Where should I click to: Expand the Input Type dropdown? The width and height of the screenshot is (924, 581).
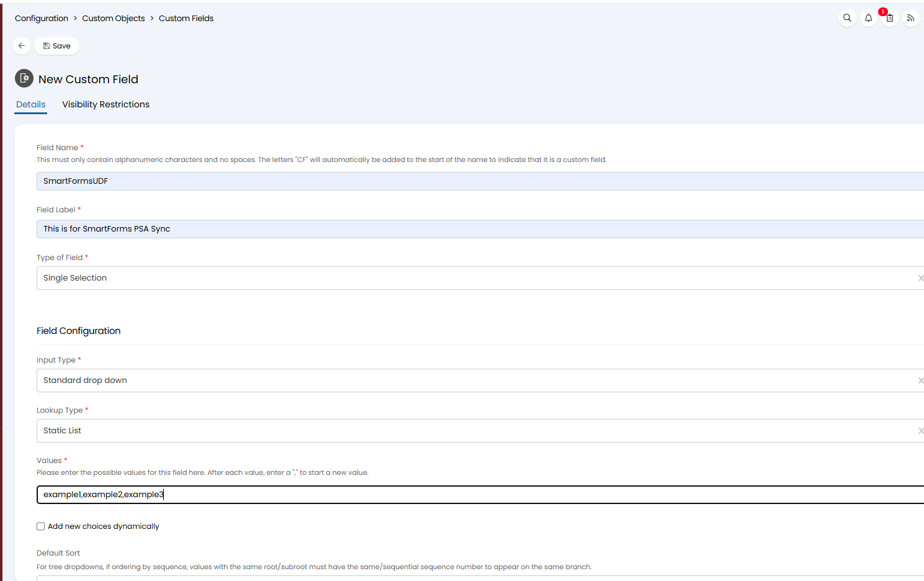coord(472,381)
